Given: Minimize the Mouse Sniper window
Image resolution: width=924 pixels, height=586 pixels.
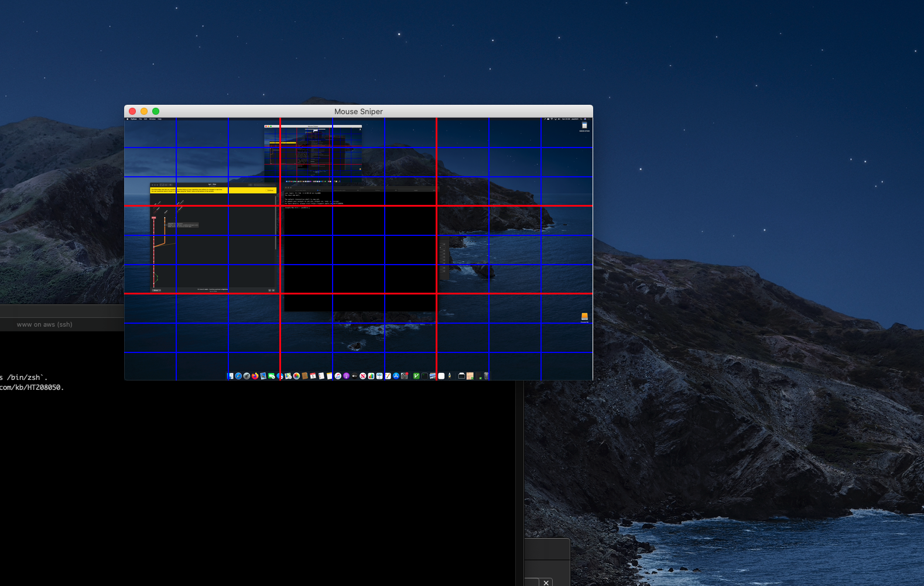Looking at the screenshot, I should (x=144, y=111).
